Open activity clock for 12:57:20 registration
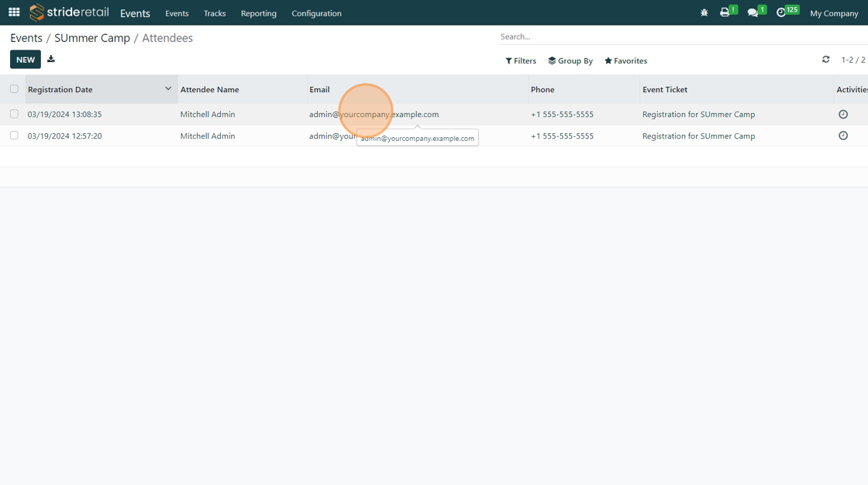Image resolution: width=868 pixels, height=485 pixels. pyautogui.click(x=843, y=136)
